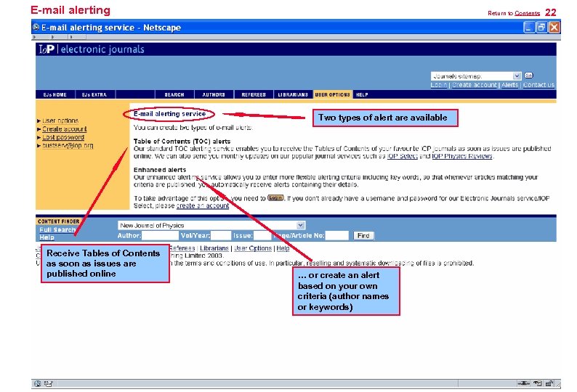Click the security lock icon in the status bar
This screenshot has height=392, width=577.
[549, 383]
